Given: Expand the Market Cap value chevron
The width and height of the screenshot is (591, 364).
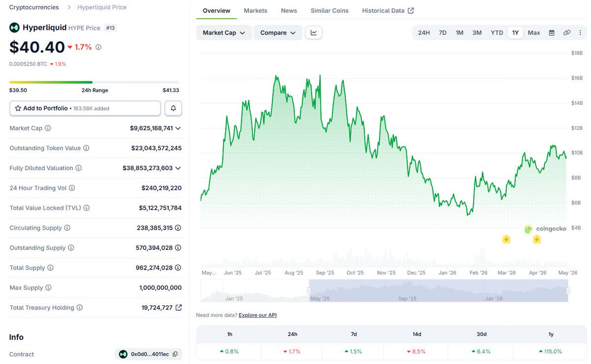Looking at the screenshot, I should pos(178,128).
